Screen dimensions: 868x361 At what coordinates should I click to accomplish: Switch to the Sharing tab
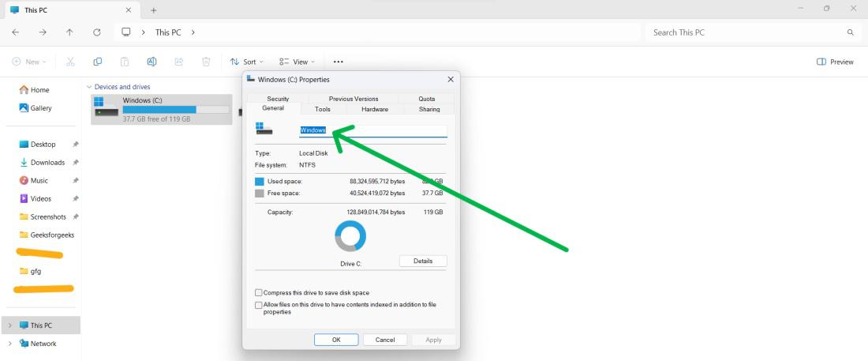[x=429, y=109]
